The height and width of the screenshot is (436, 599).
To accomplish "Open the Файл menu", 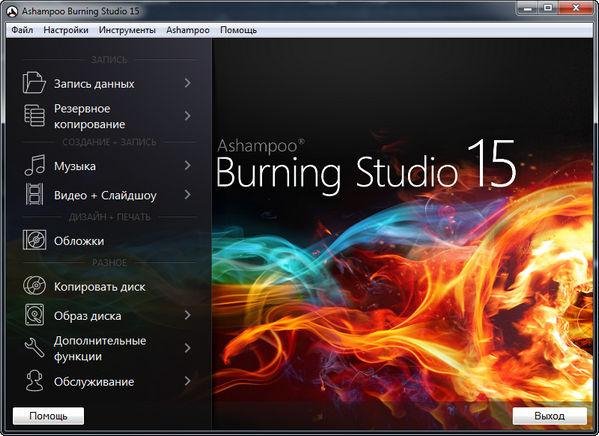I will pos(22,30).
